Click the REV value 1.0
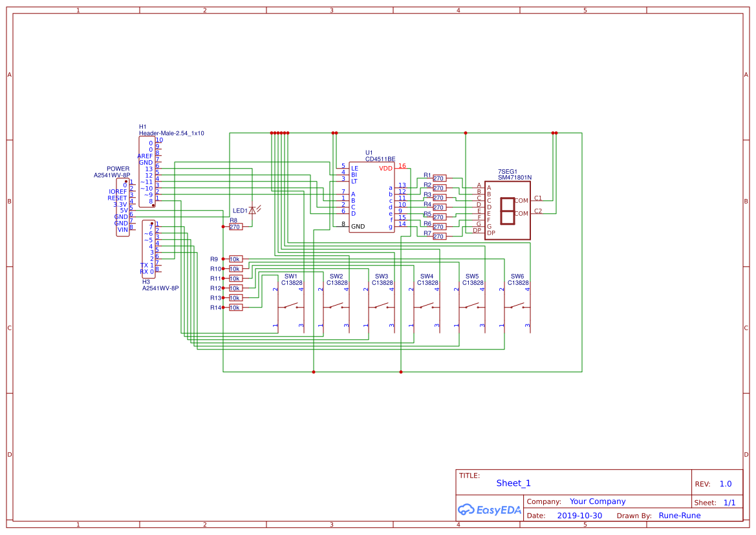The image size is (756, 535). [x=725, y=484]
